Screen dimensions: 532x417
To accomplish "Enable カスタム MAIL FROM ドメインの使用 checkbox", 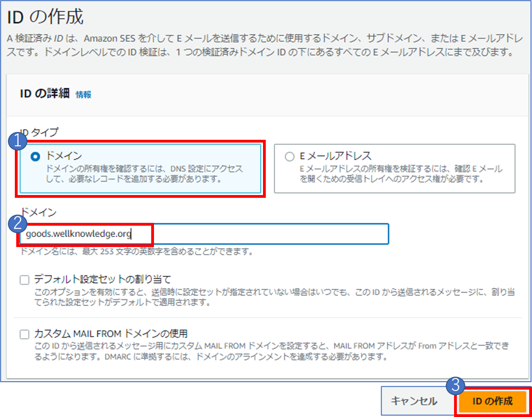I will (x=25, y=334).
